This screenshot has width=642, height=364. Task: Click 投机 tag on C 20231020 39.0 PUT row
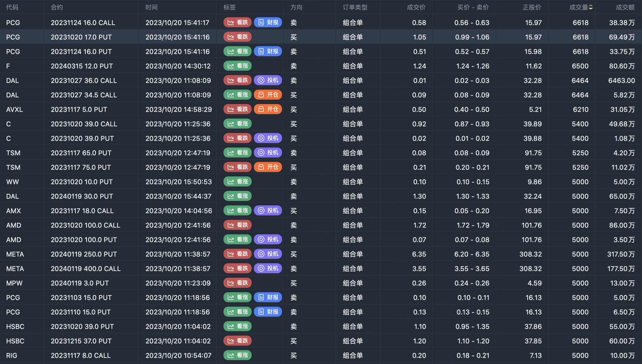click(x=268, y=138)
